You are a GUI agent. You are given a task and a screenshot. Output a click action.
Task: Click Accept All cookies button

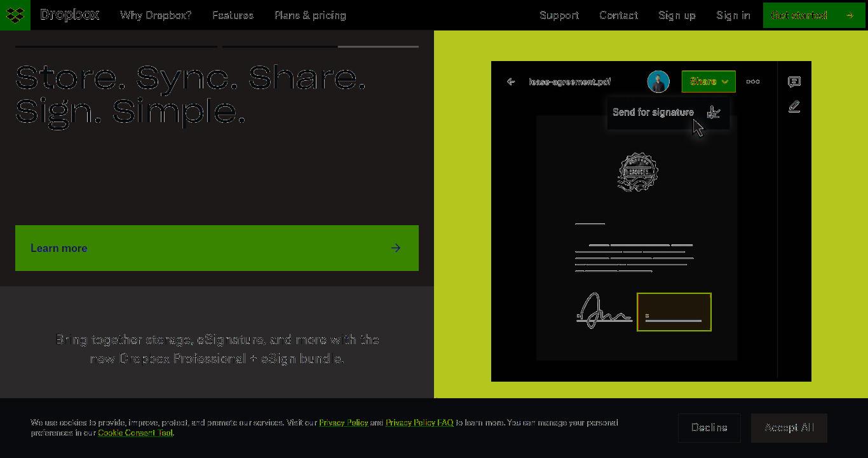tap(789, 427)
